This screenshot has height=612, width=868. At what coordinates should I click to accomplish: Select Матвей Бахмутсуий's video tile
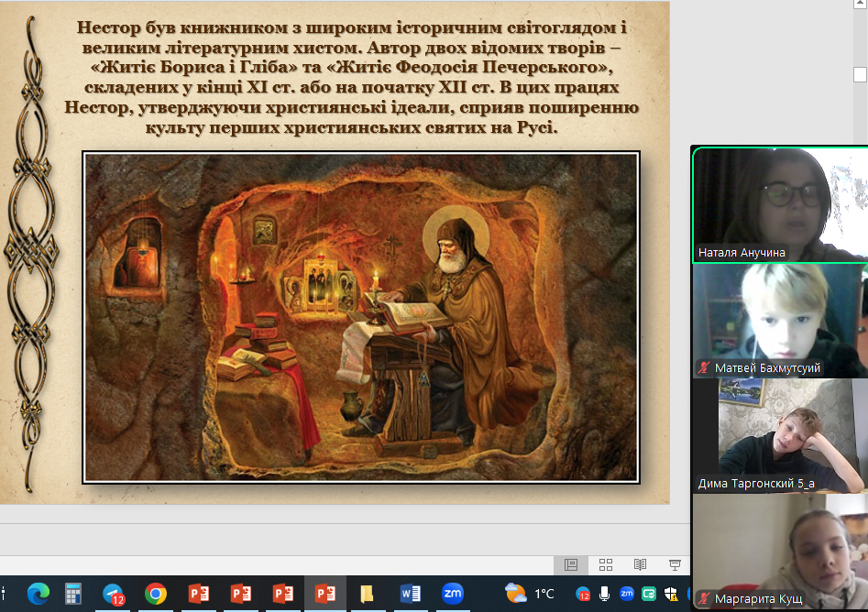point(780,321)
